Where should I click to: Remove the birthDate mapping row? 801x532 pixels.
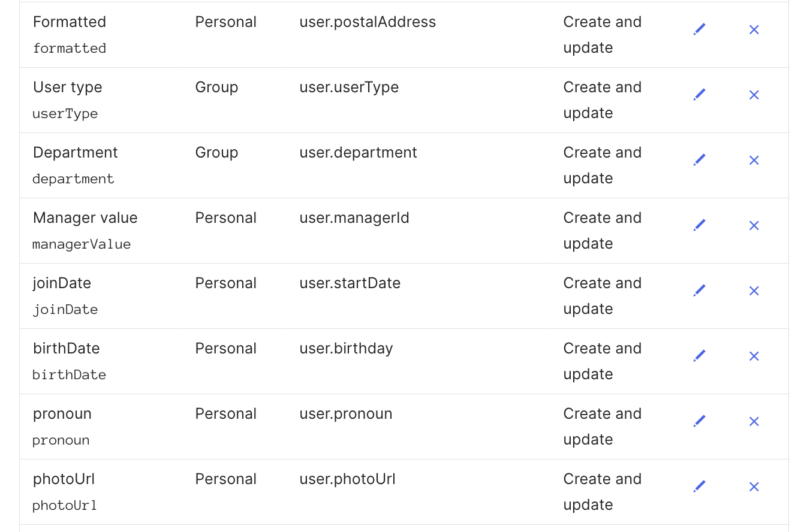point(754,356)
